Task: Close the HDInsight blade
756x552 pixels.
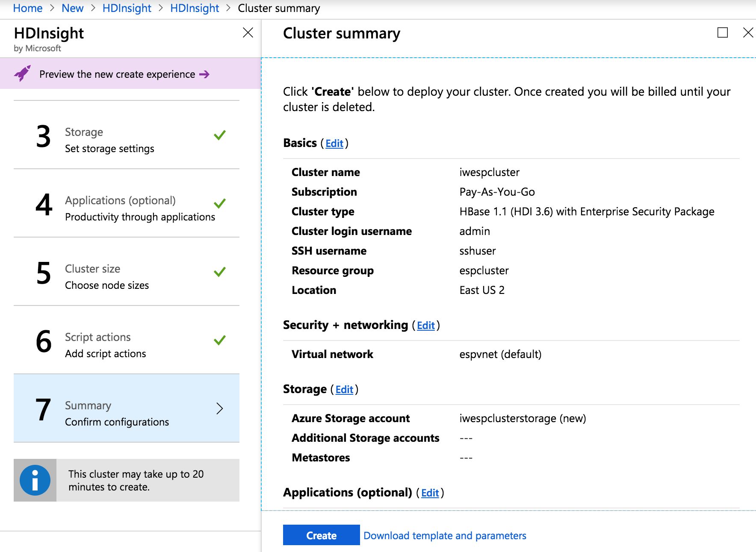Action: (x=248, y=32)
